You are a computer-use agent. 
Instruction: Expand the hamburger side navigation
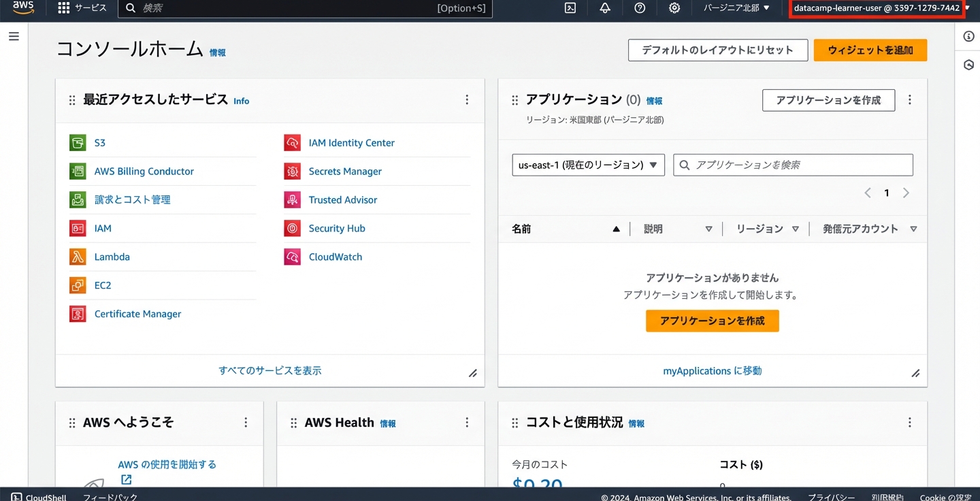click(x=14, y=37)
